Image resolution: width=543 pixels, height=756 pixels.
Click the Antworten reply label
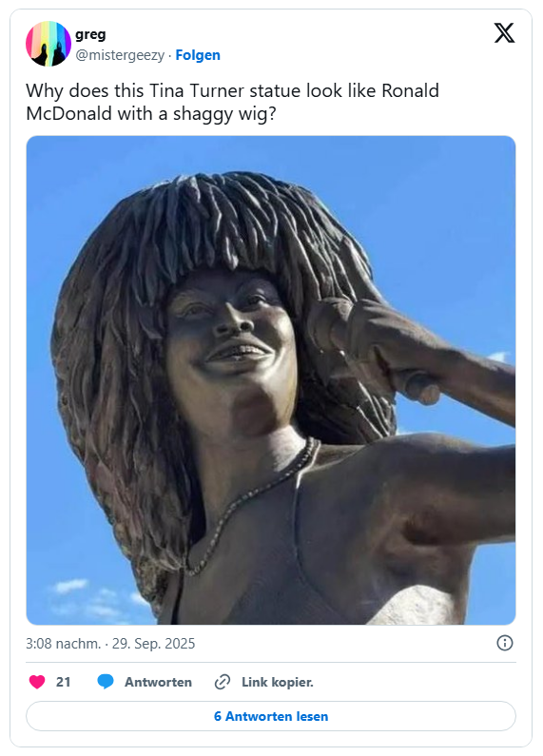[158, 682]
